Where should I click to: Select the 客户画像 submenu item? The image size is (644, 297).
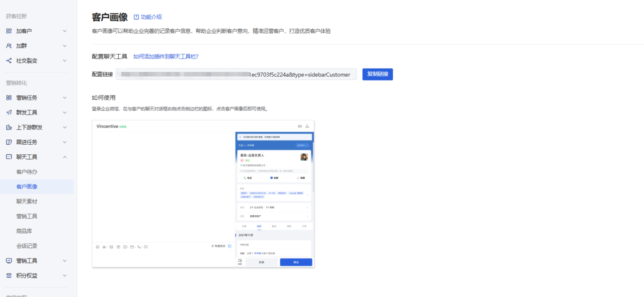37,187
